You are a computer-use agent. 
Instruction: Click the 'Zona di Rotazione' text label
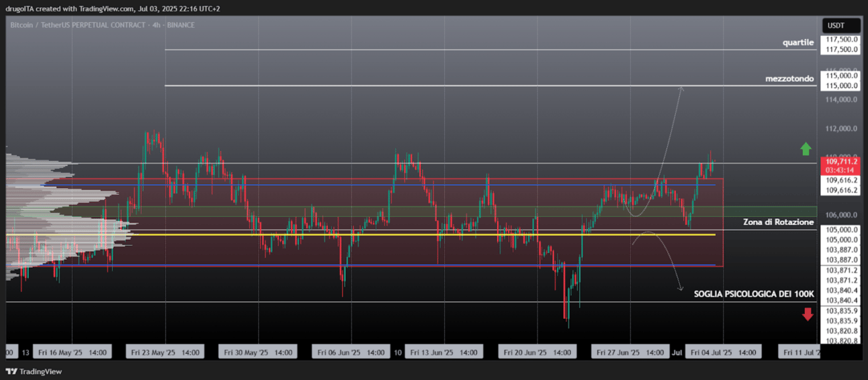[x=778, y=222]
